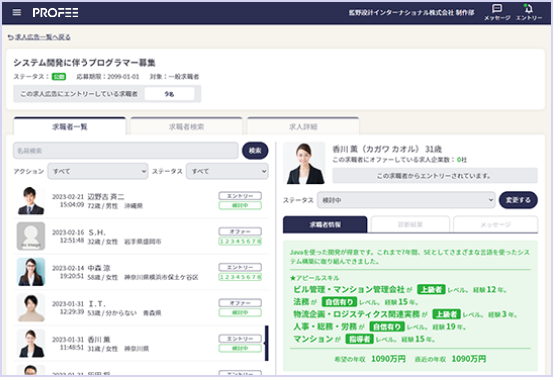
Task: Switch to the 診断結果 tab
Action: tap(410, 224)
